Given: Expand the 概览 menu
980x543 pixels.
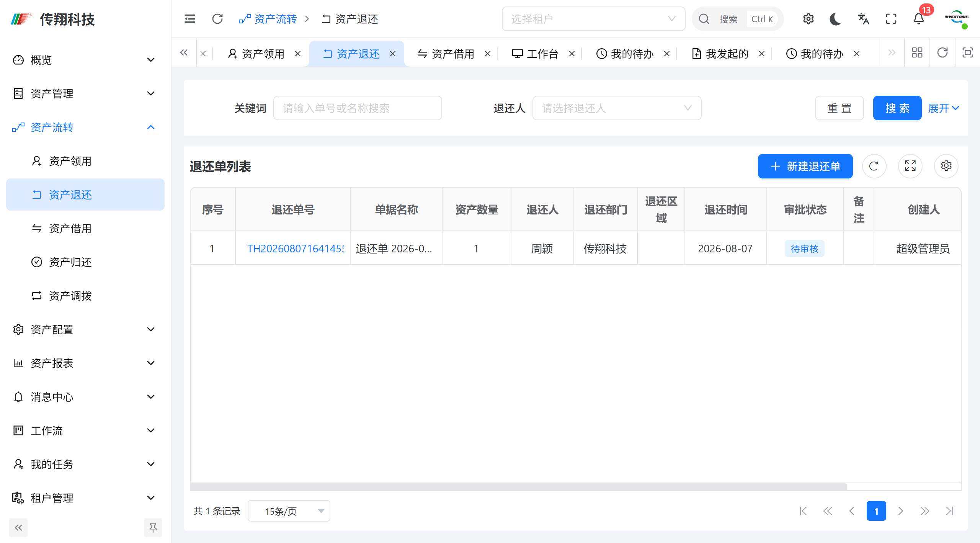Looking at the screenshot, I should tap(85, 60).
